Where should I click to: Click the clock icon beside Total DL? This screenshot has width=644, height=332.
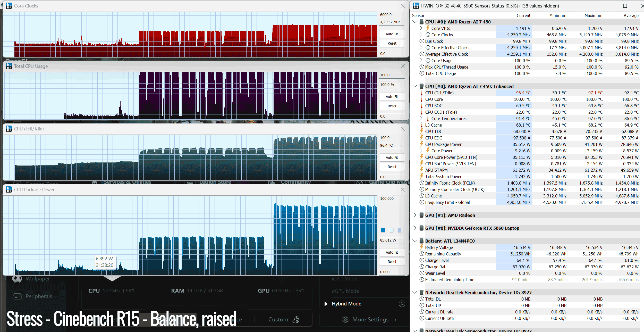[422, 299]
